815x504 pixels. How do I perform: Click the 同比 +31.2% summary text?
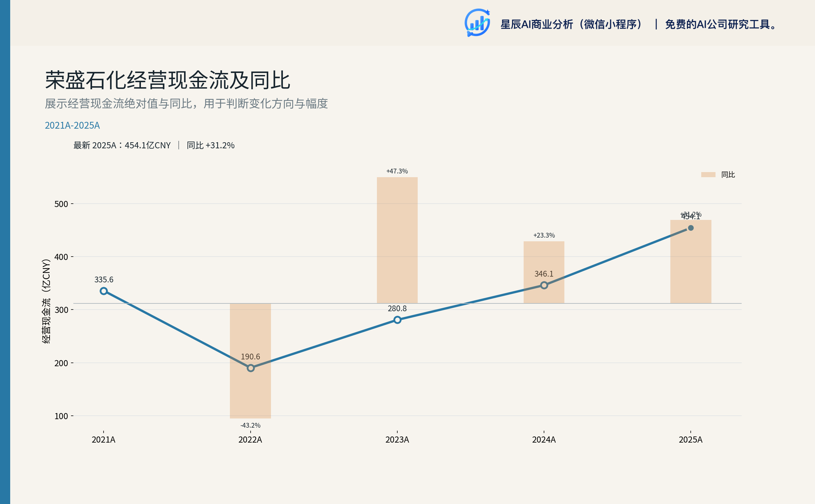(211, 145)
